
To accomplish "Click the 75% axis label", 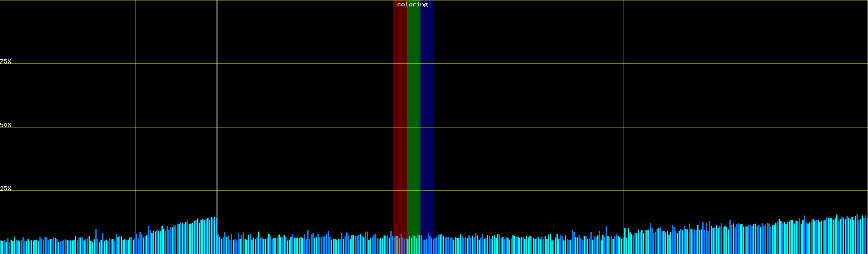I will (6, 61).
